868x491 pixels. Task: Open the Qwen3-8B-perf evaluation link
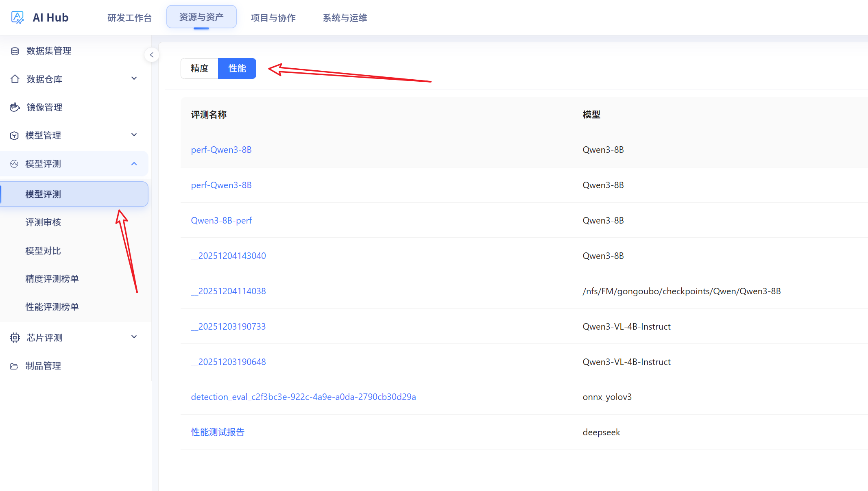[x=222, y=220]
